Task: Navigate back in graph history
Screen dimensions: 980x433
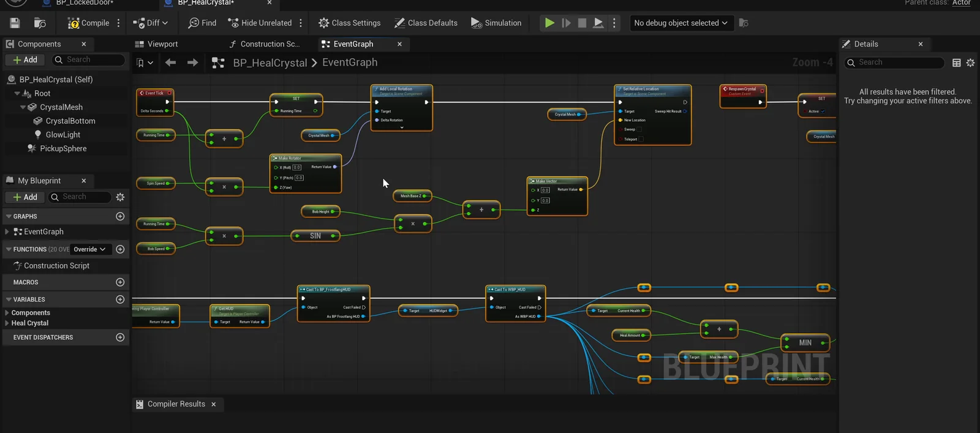Action: (171, 62)
